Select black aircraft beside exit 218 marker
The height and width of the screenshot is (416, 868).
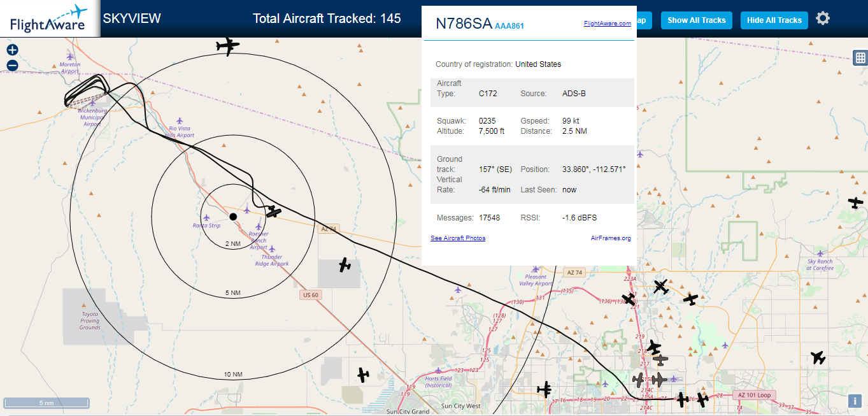[x=653, y=348]
